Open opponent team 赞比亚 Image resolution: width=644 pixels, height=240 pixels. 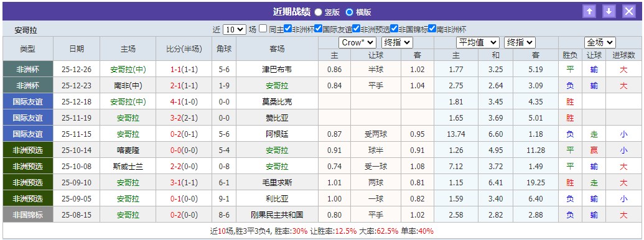pos(277,118)
